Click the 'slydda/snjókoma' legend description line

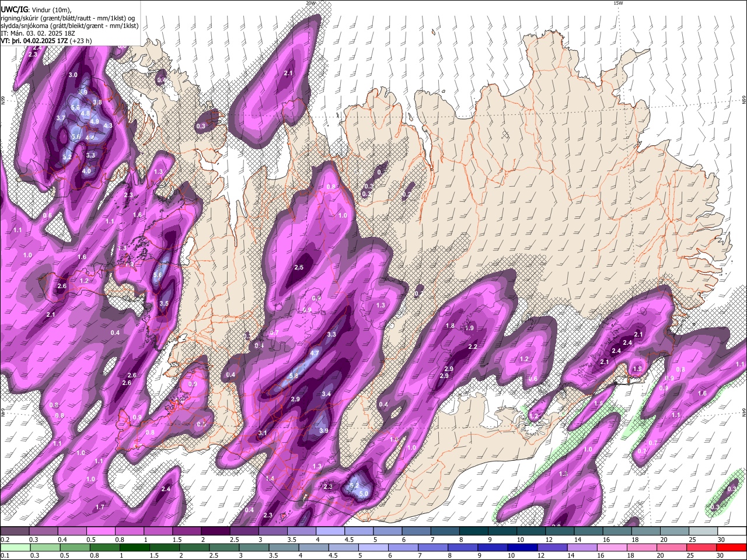tap(69, 26)
